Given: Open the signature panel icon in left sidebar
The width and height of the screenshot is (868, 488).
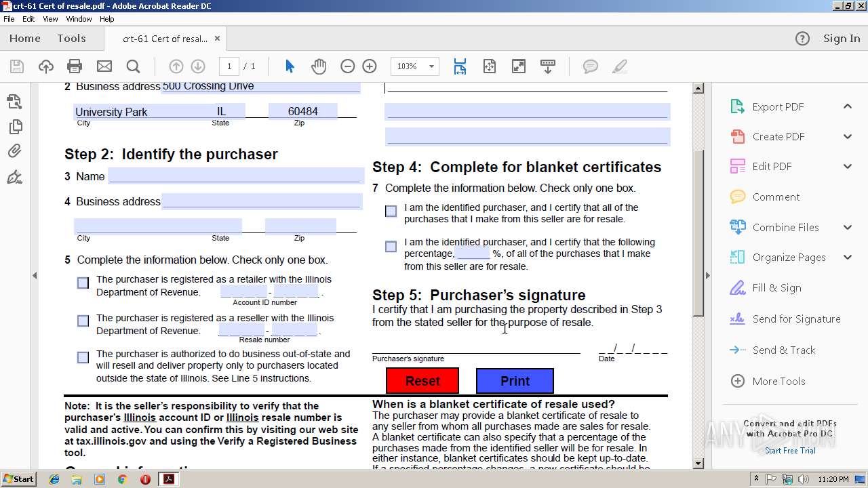Looking at the screenshot, I should click(14, 178).
